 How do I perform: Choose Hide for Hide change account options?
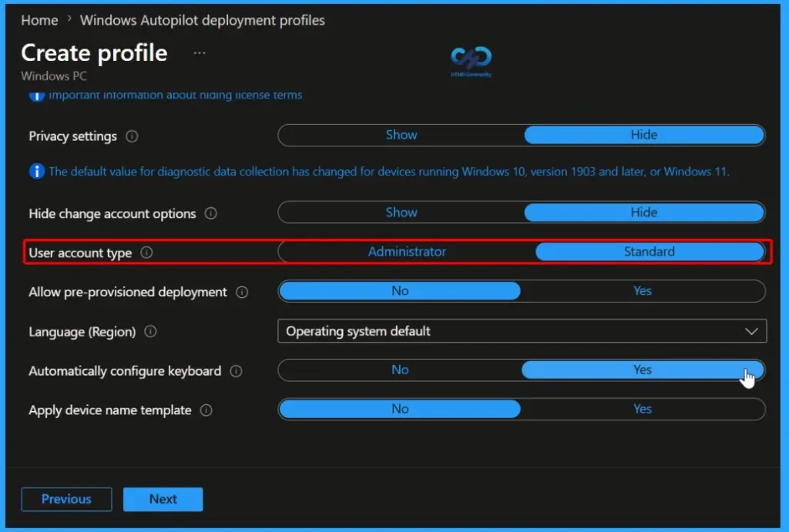tap(644, 212)
